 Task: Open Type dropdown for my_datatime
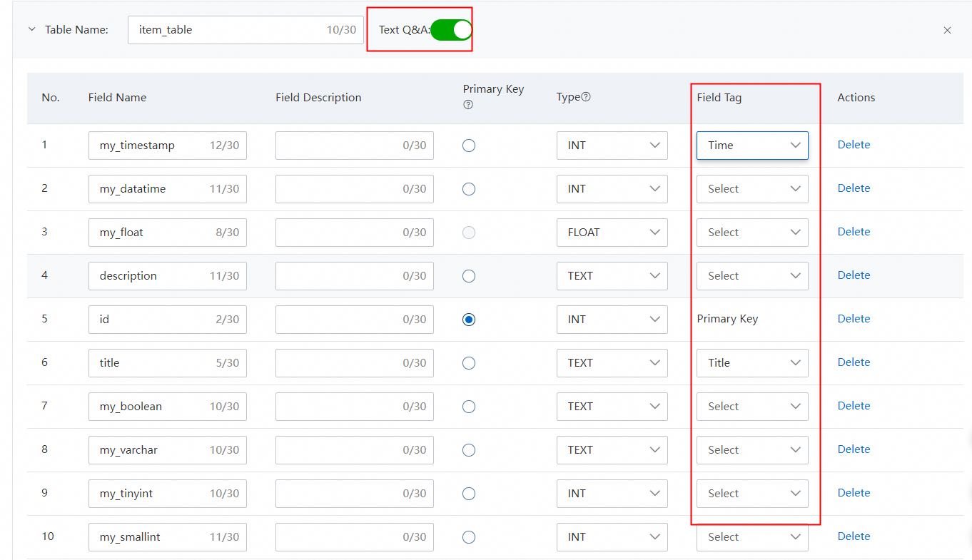tap(612, 189)
